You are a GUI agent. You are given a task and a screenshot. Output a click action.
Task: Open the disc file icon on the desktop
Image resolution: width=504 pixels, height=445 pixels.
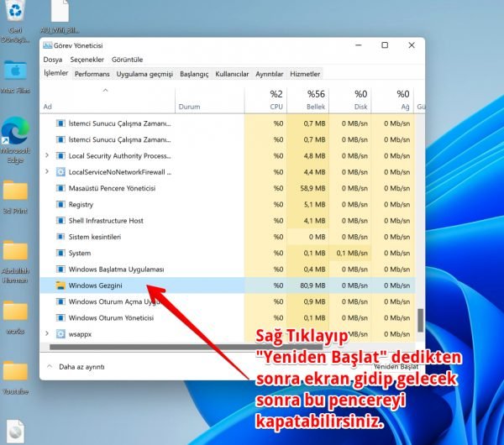15,432
